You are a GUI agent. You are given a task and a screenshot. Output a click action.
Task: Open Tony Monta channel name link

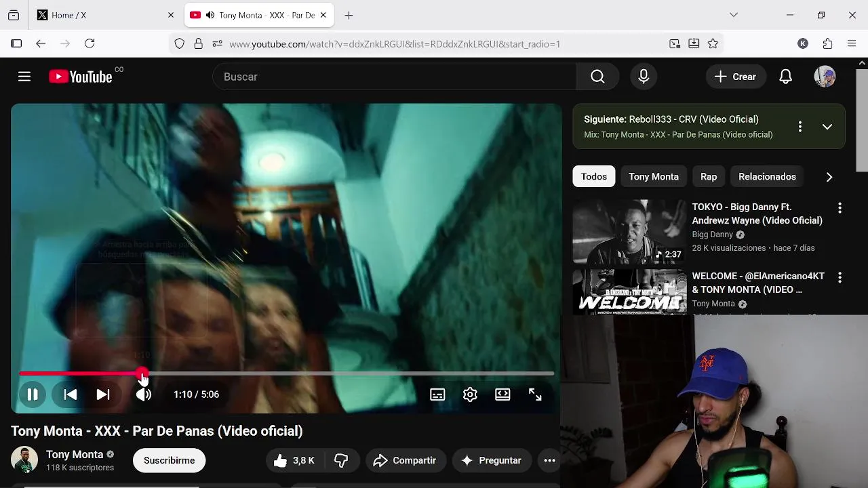pyautogui.click(x=75, y=454)
